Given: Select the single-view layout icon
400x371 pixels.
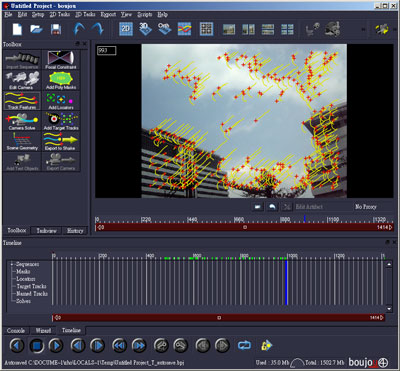Looking at the screenshot, I should 229,29.
